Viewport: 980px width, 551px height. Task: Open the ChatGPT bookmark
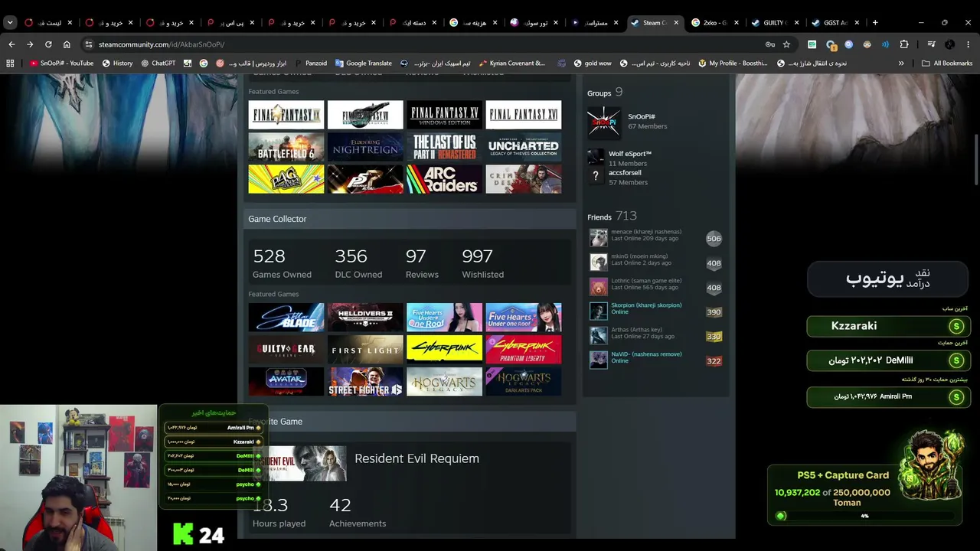158,64
